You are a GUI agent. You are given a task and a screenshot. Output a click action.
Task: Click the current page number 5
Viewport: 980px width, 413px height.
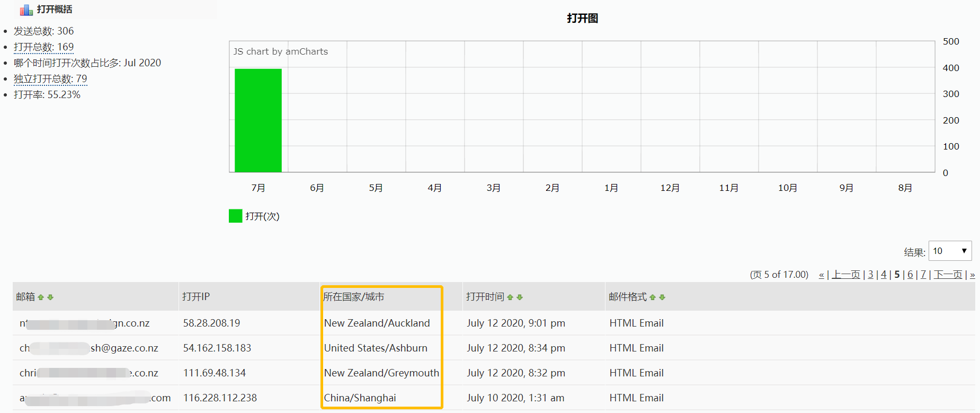point(897,275)
